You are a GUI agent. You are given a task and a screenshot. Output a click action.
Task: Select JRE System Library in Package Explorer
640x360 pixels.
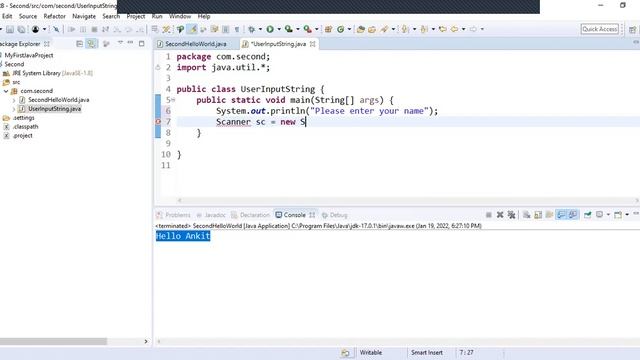tap(48, 73)
